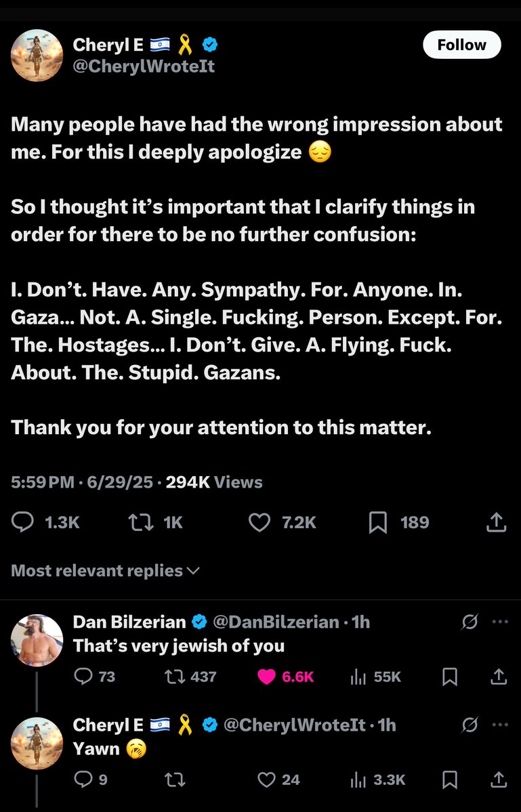This screenshot has height=812, width=521.
Task: Like the main post with 7.2K likes
Action: coord(259,522)
